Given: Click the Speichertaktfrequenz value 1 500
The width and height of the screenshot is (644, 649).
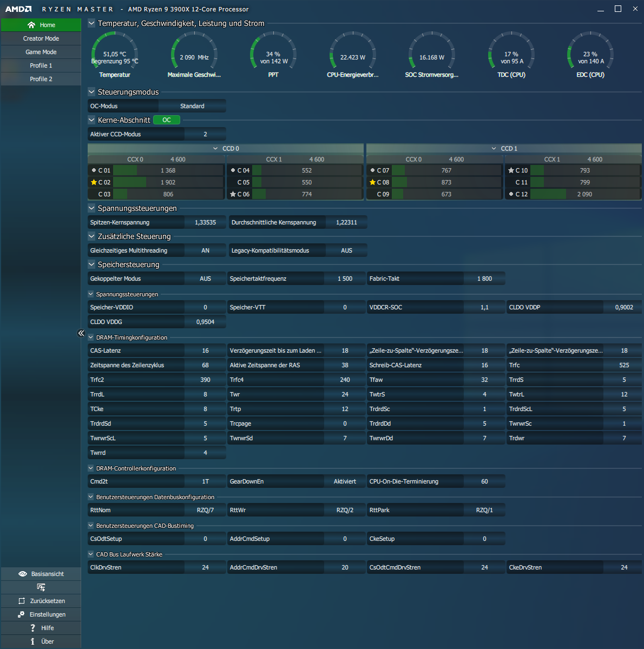Looking at the screenshot, I should pos(345,279).
